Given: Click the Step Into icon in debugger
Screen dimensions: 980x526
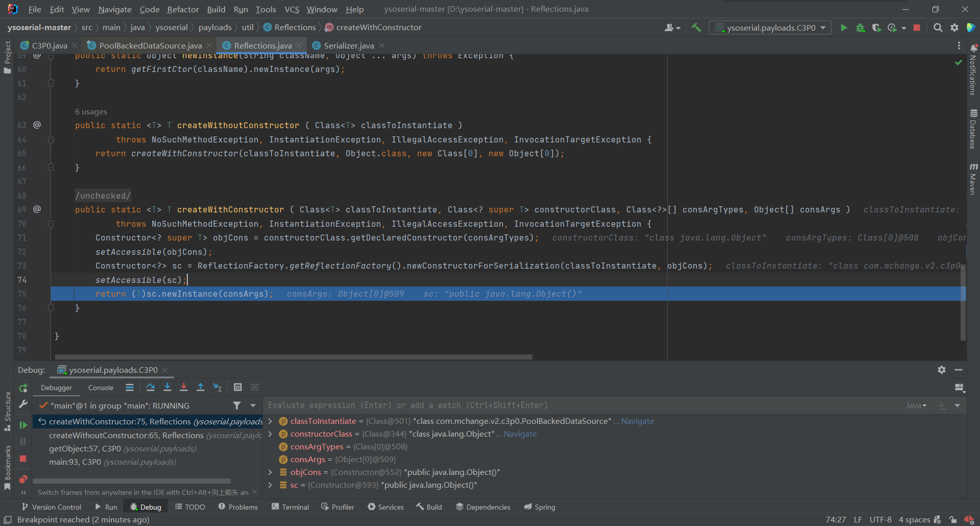Looking at the screenshot, I should point(167,387).
